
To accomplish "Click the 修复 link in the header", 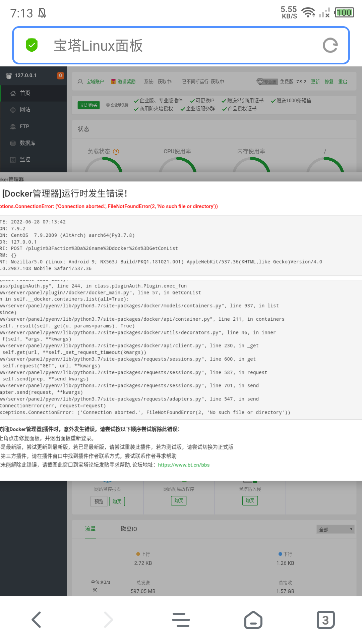I will click(x=329, y=82).
